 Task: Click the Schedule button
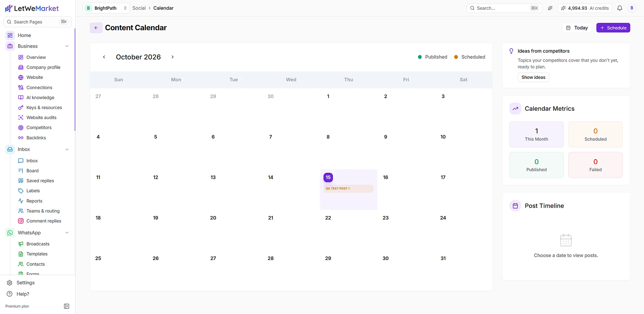[613, 28]
